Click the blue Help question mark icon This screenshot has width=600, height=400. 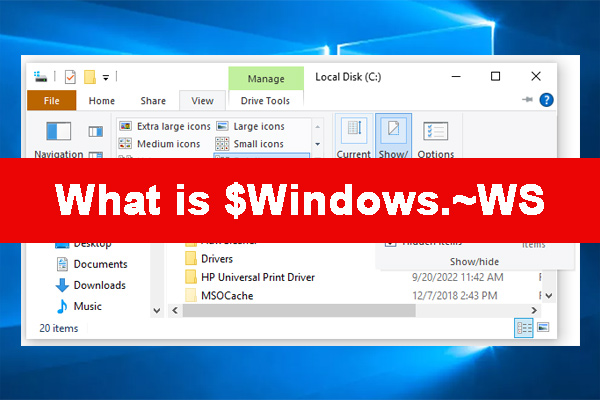(x=546, y=100)
